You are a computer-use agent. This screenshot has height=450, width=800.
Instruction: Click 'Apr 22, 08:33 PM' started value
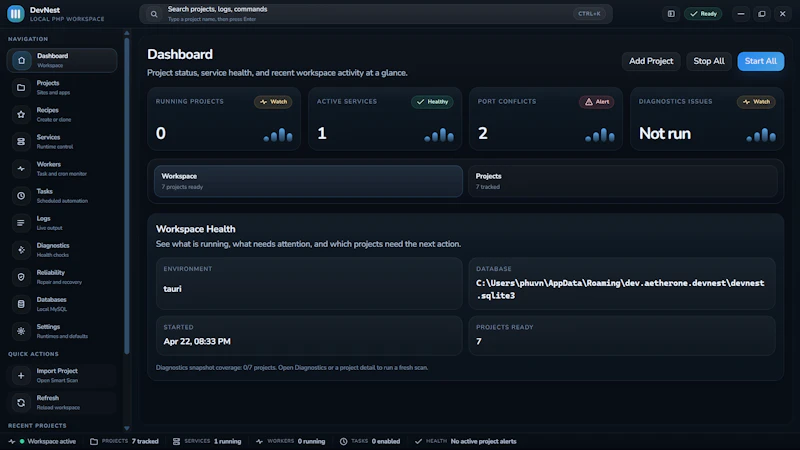197,341
